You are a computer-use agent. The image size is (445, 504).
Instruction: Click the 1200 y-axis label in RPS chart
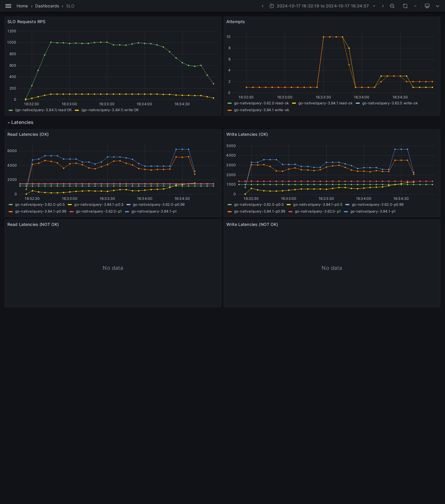12,31
